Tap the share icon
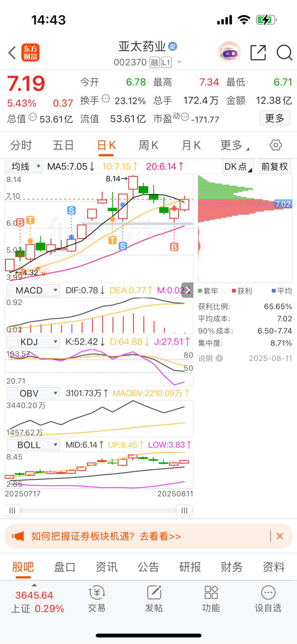This screenshot has height=644, width=297. pyautogui.click(x=258, y=52)
